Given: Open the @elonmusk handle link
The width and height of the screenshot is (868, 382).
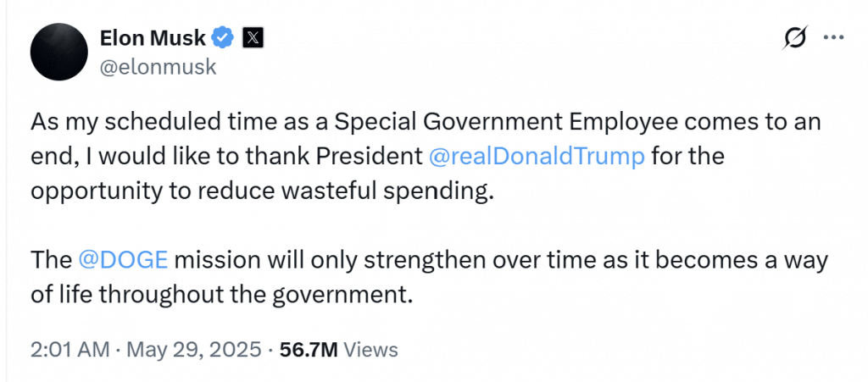Looking at the screenshot, I should tap(159, 67).
